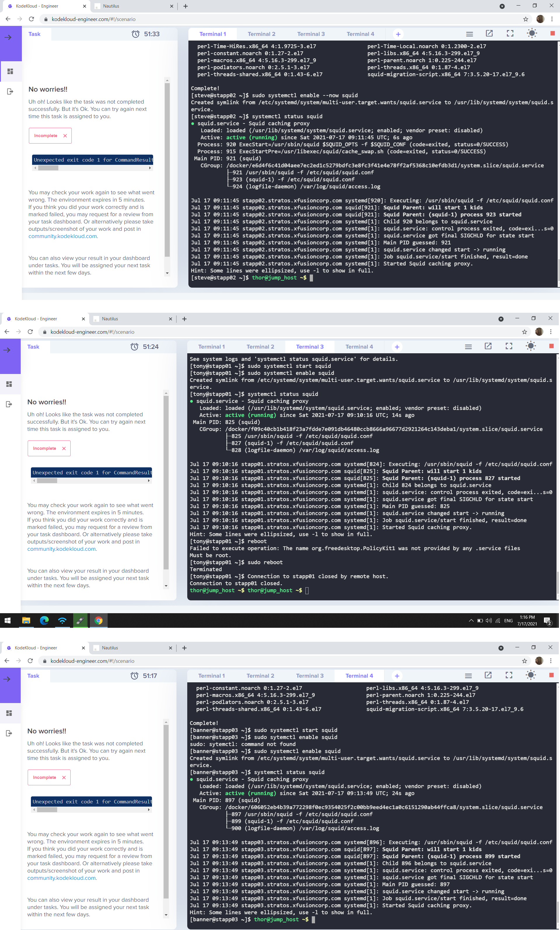Toggle fullscreen terminal in the 51:17 window
This screenshot has width=560, height=930.
click(509, 675)
